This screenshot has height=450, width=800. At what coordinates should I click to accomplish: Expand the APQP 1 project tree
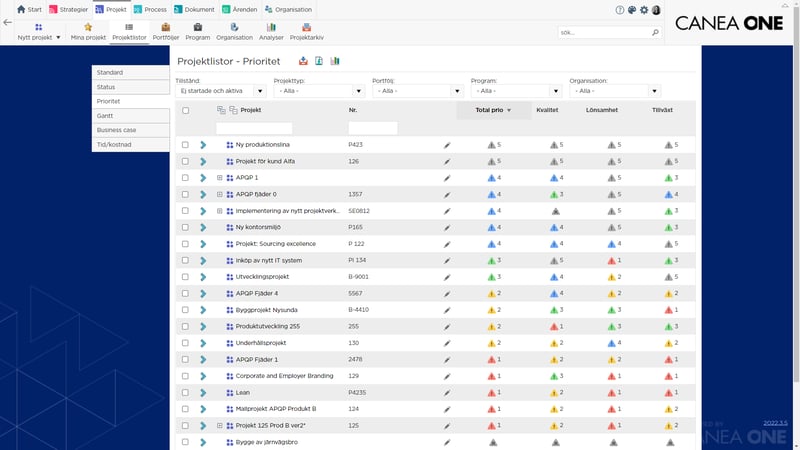[x=219, y=178]
